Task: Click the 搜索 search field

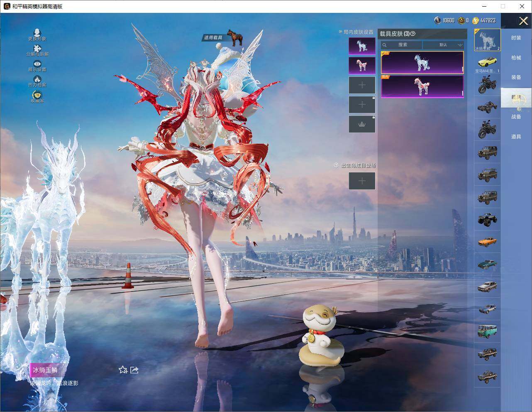Action: coord(402,44)
